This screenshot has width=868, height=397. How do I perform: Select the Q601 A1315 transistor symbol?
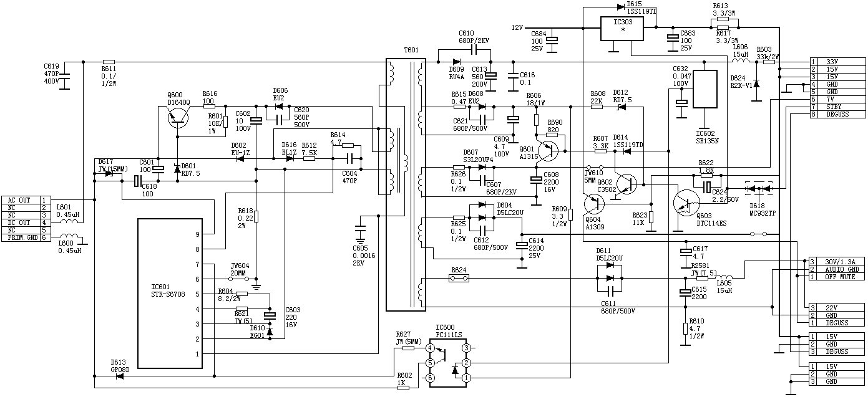point(548,150)
